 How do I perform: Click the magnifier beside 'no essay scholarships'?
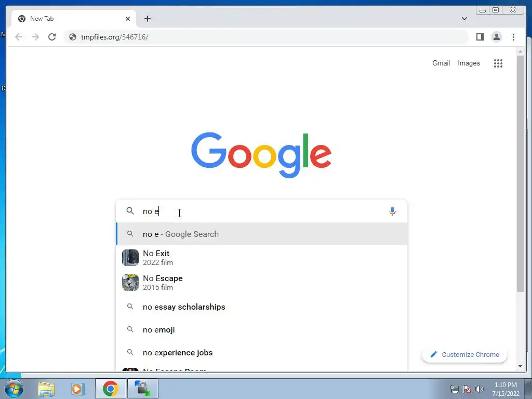point(130,307)
